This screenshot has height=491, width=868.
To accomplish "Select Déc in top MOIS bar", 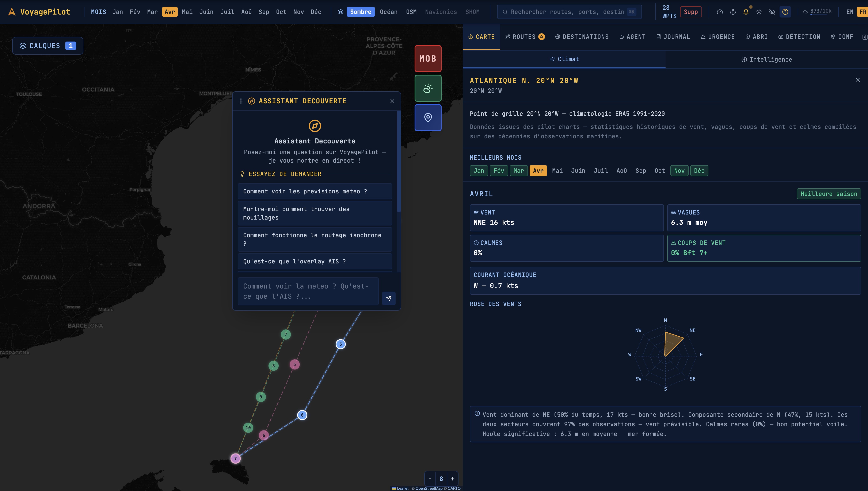I will click(316, 12).
